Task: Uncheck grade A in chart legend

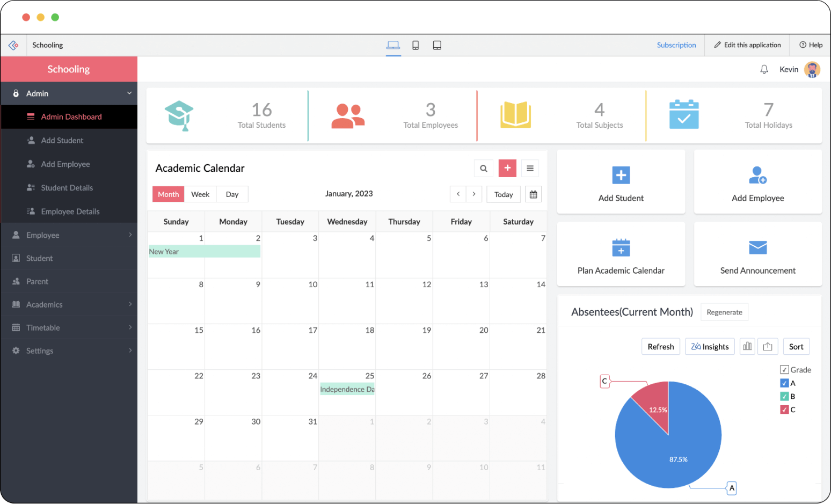Action: click(784, 383)
